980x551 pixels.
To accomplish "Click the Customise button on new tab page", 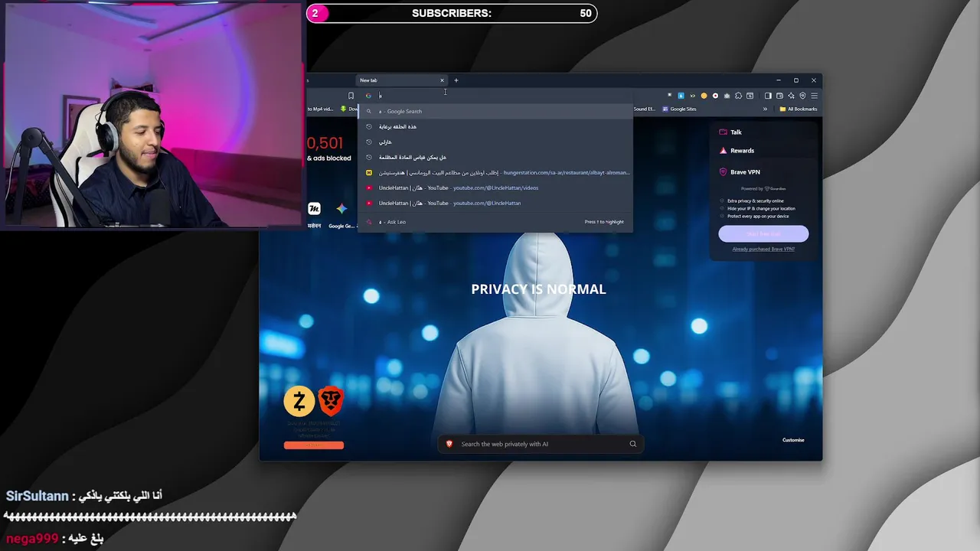I will click(x=793, y=440).
